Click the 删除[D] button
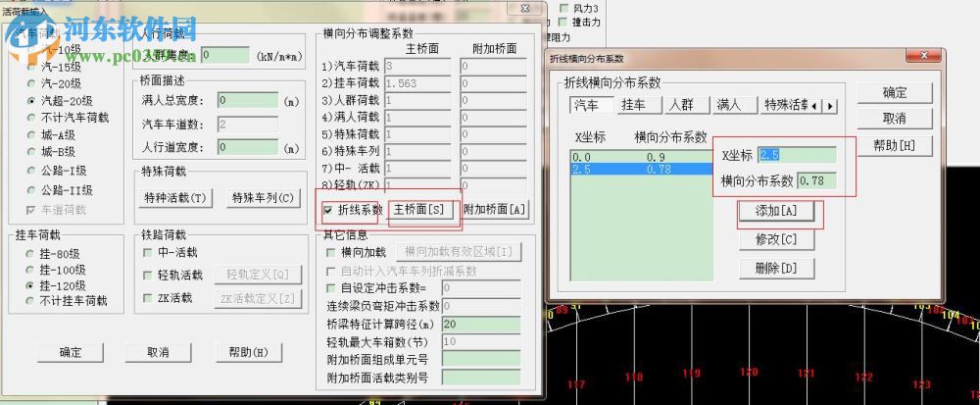 [777, 269]
